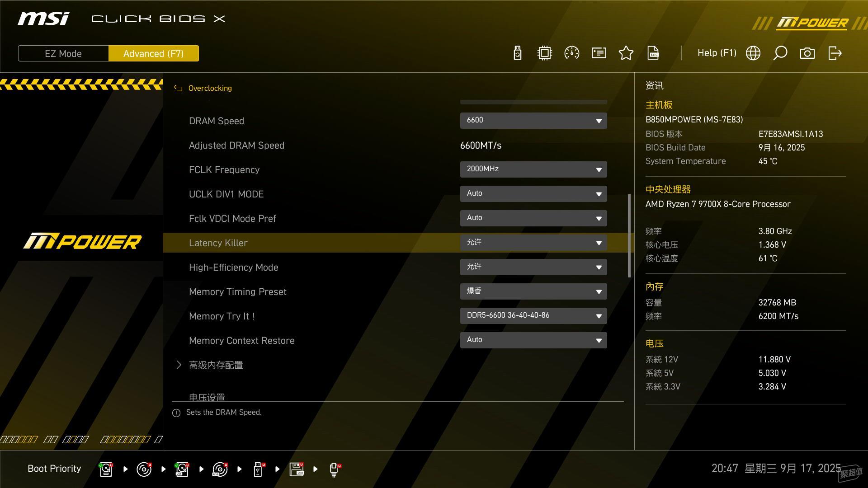Open the UCLK DIV1 MODE dropdown
This screenshot has width=868, height=488.
533,194
